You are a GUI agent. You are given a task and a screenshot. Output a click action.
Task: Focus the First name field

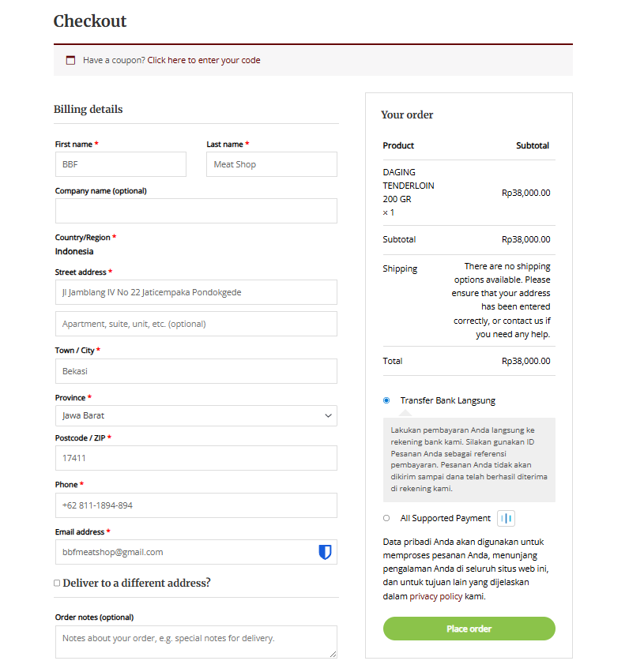[120, 164]
